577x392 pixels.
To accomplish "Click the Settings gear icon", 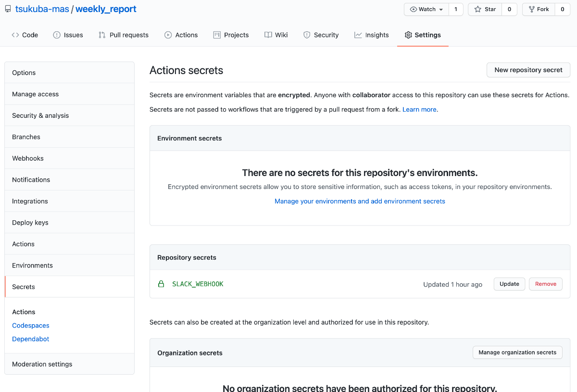I will tap(408, 35).
